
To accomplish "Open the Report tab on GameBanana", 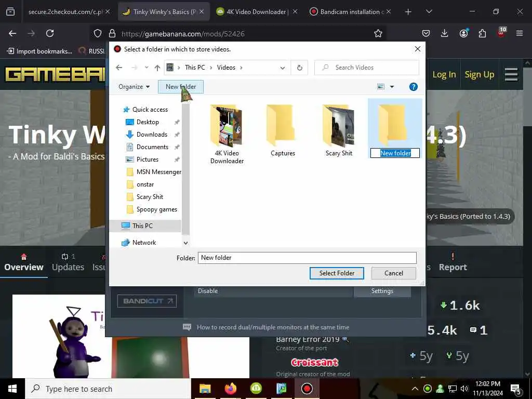I will [453, 262].
